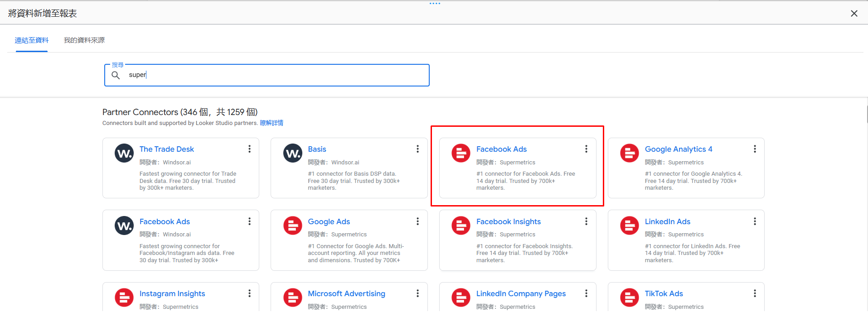Click the Windsor.ai logo on the Basis card
Screen dimensions: 868x312
coord(292,154)
